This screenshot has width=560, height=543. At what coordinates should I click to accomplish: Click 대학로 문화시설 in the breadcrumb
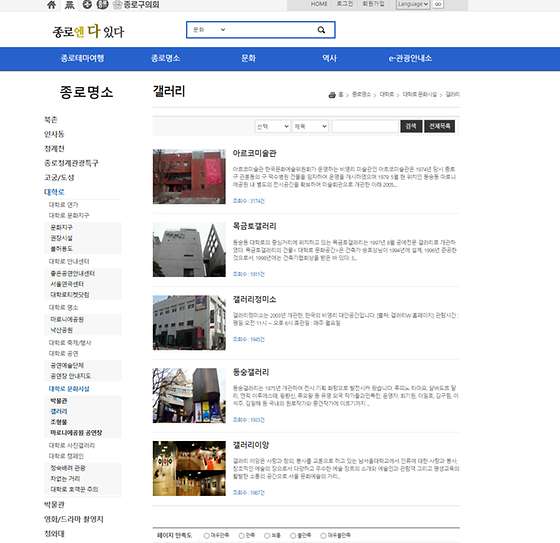click(420, 95)
